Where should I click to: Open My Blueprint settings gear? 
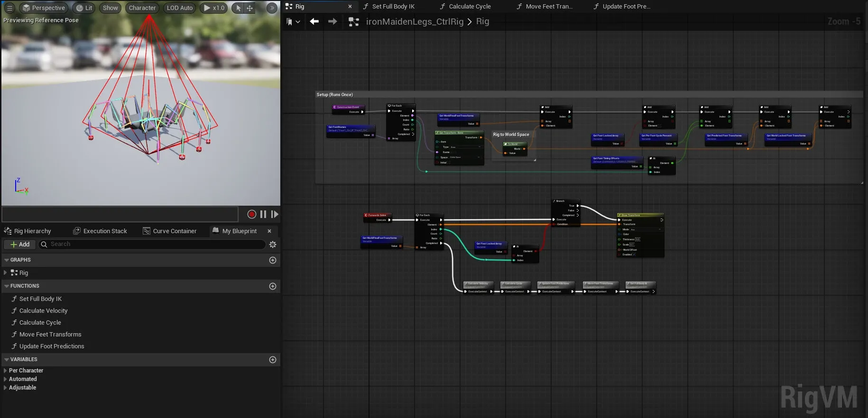click(x=273, y=245)
